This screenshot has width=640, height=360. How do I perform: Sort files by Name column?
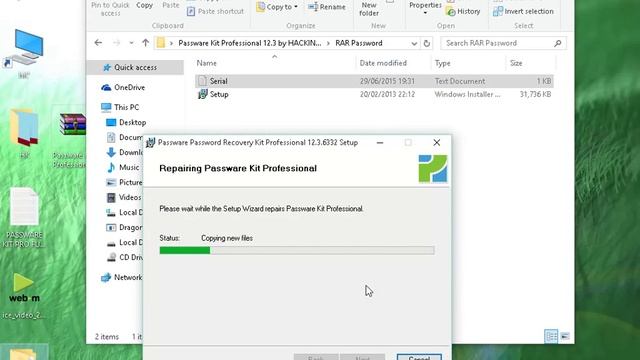tap(207, 63)
